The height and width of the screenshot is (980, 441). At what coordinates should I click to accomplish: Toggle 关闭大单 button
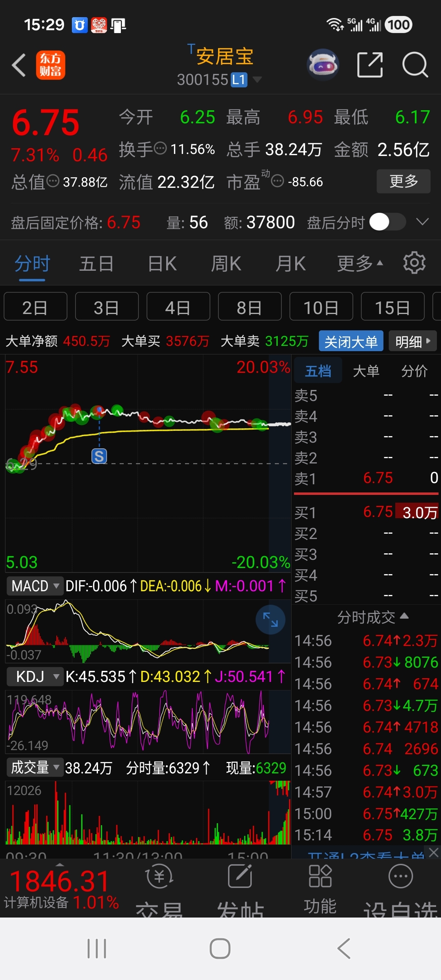(x=351, y=341)
